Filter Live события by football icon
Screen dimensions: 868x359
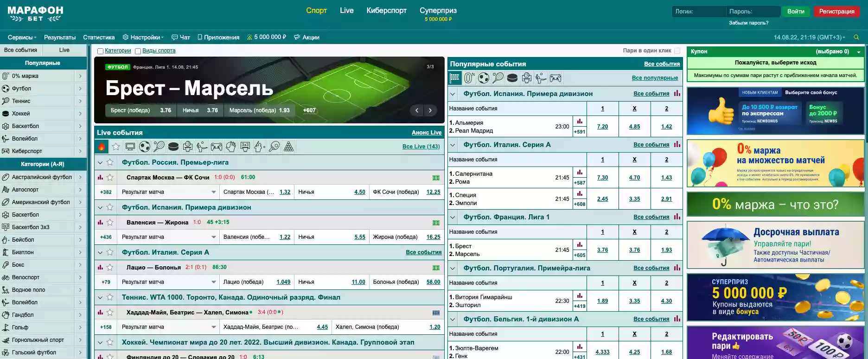[145, 147]
